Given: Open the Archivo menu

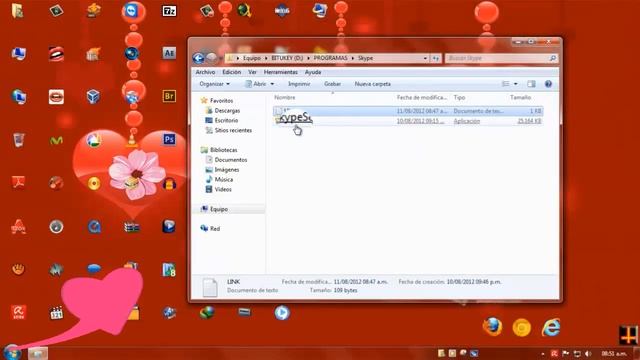Looking at the screenshot, I should [x=205, y=72].
